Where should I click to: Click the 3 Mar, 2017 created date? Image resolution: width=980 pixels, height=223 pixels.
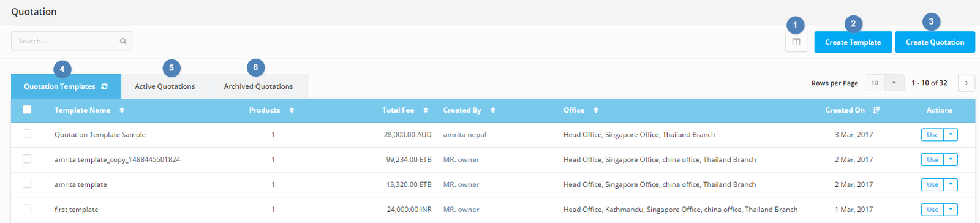pos(854,135)
